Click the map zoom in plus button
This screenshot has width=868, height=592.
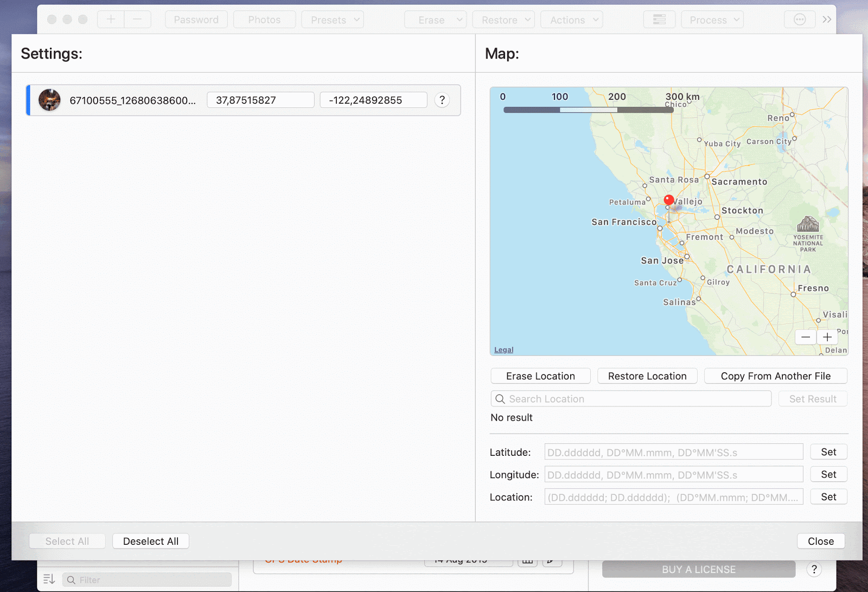827,337
